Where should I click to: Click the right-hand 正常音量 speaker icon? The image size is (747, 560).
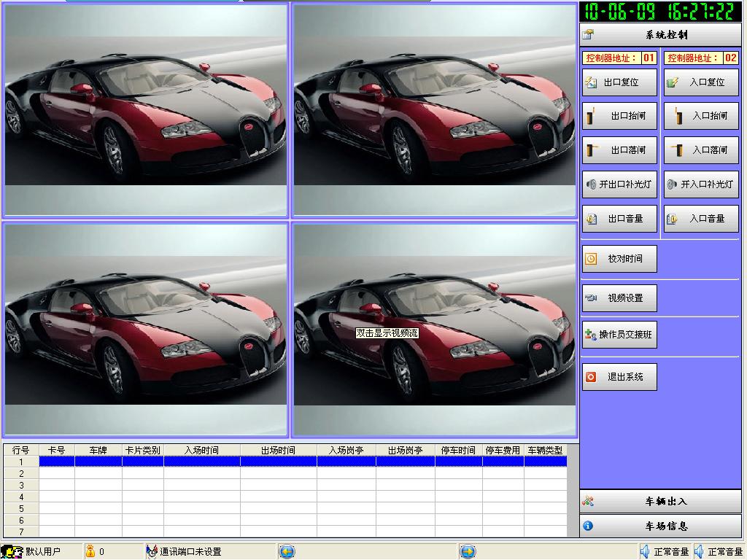[x=700, y=552]
